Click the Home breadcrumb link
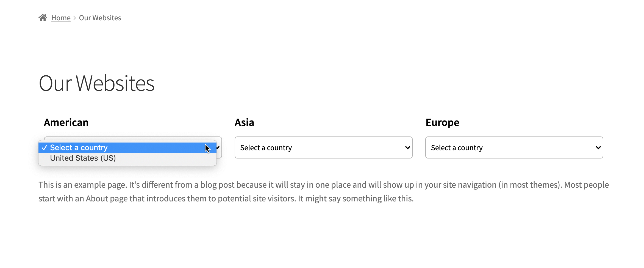This screenshot has width=644, height=268. tap(61, 18)
